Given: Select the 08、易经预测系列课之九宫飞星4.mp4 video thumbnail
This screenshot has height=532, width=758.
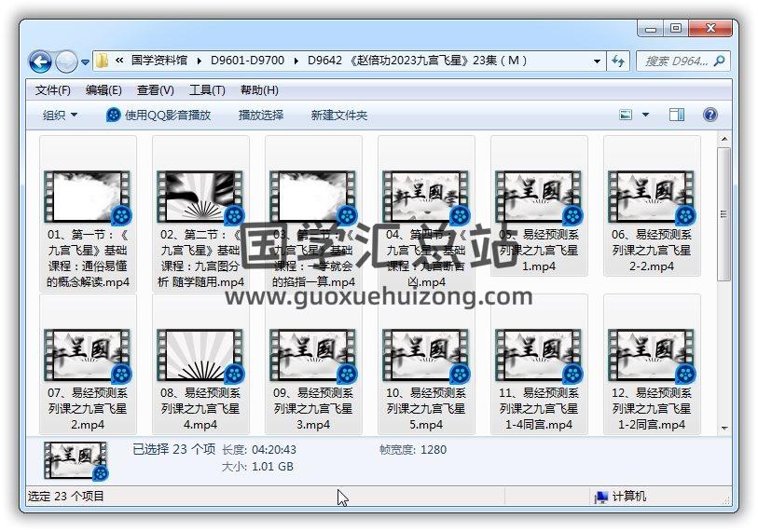Looking at the screenshot, I should click(x=200, y=355).
